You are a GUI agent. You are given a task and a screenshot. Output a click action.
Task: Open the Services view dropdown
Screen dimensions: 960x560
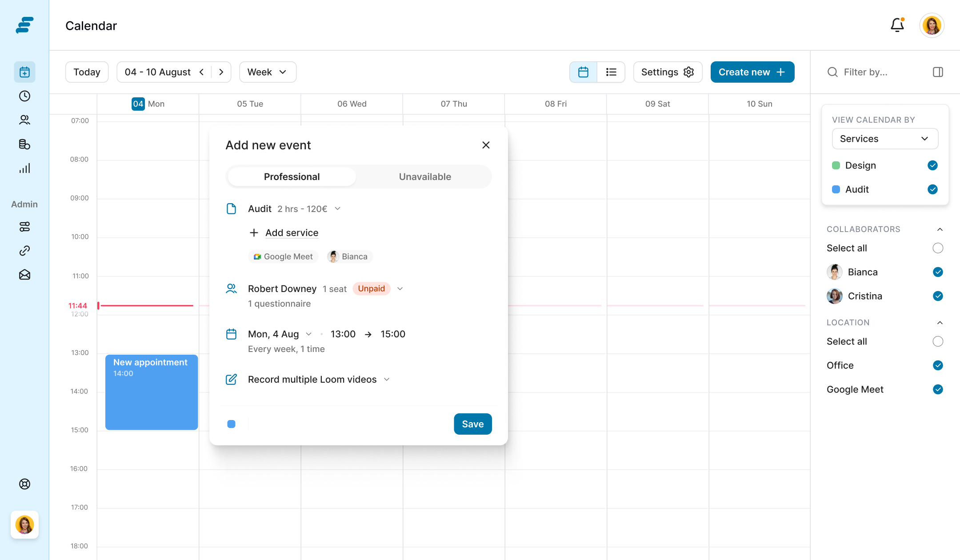point(884,139)
